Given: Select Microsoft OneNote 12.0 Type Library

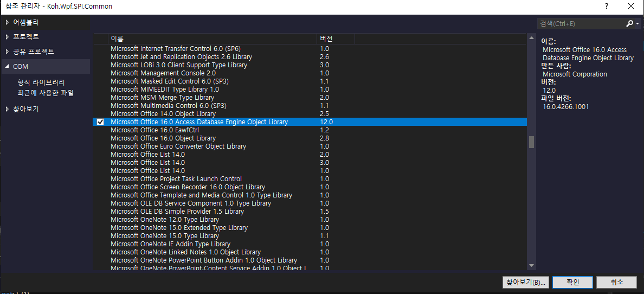Looking at the screenshot, I should (310, 220).
